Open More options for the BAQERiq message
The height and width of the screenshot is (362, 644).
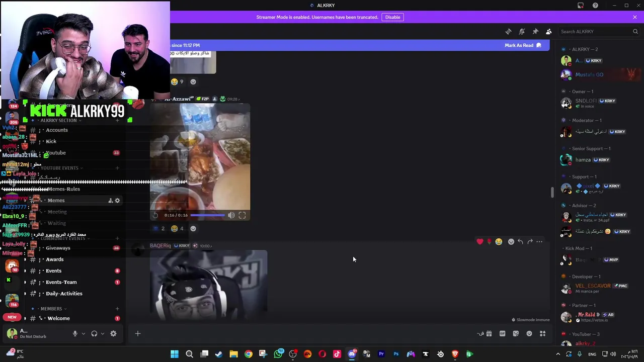pyautogui.click(x=539, y=242)
